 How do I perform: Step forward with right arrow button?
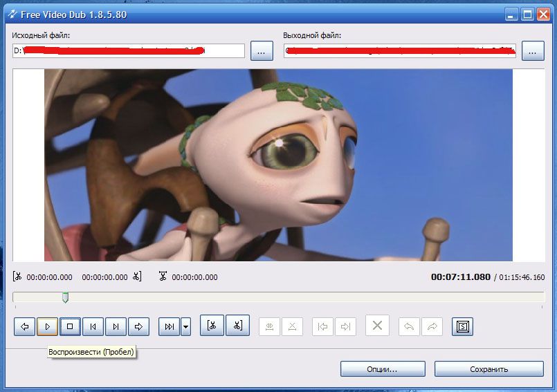(x=138, y=326)
